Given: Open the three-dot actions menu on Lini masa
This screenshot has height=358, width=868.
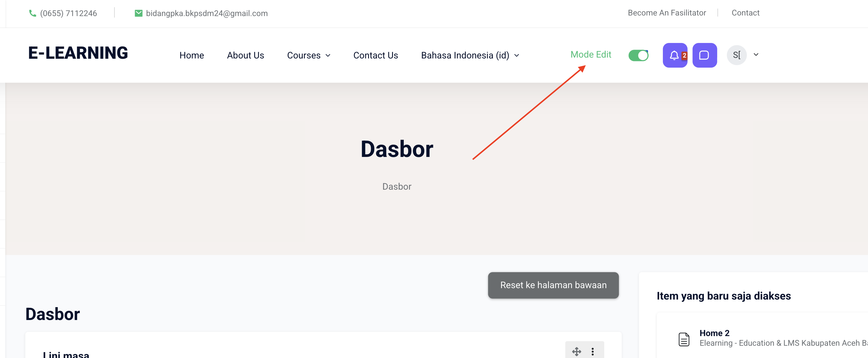Looking at the screenshot, I should point(593,351).
